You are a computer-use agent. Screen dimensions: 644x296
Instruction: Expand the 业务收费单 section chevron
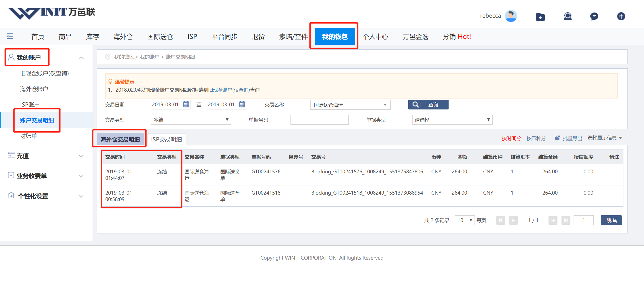tap(81, 176)
